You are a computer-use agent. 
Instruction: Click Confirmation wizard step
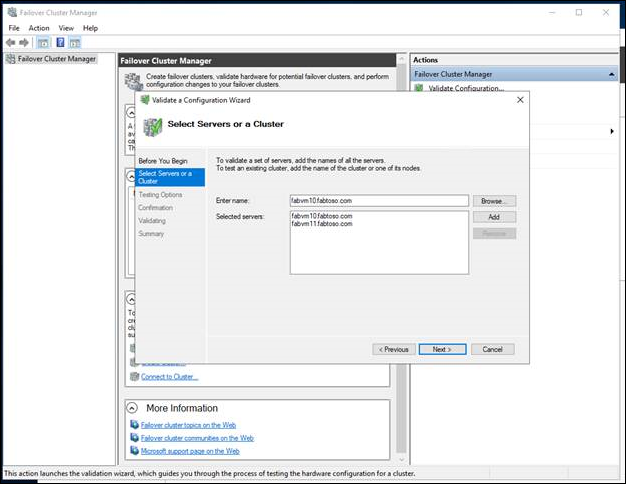point(155,208)
